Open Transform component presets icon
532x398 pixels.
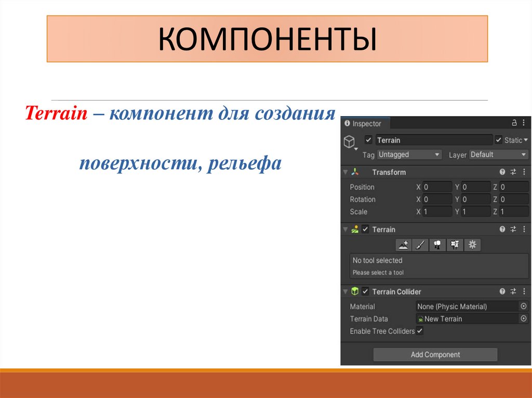pyautogui.click(x=513, y=172)
